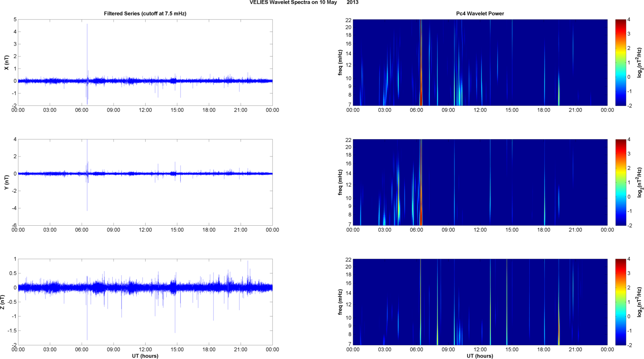Click the X (nT) axis label
This screenshot has width=644, height=359.
[x=6, y=62]
